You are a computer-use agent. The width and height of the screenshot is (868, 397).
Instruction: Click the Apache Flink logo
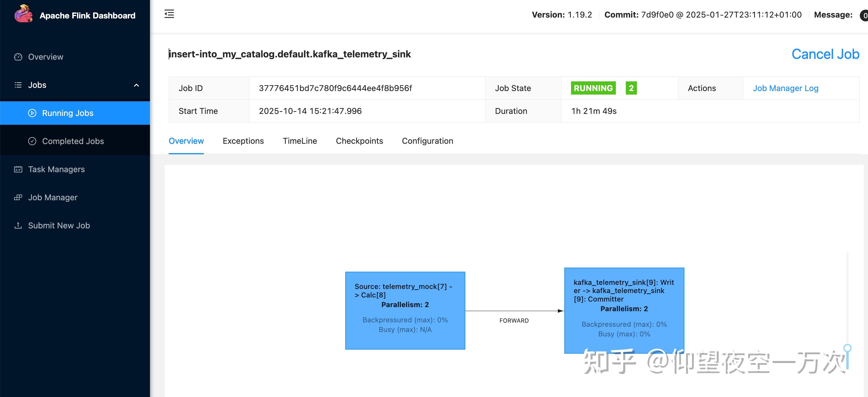coord(24,14)
